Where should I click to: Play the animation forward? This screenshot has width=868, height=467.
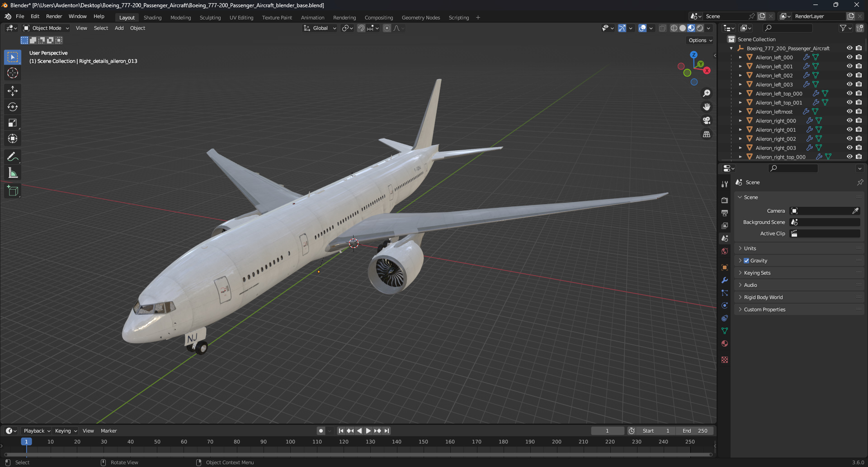point(368,431)
